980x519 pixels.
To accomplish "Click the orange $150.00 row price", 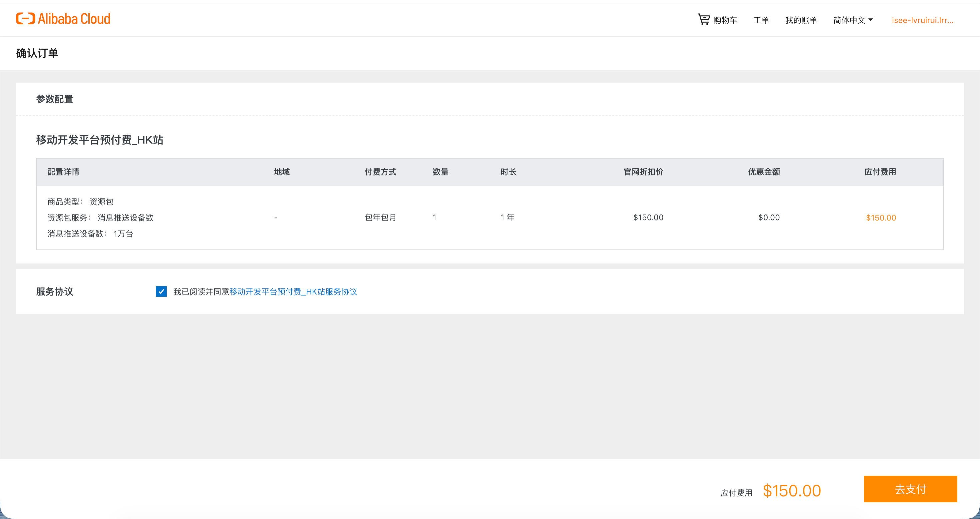I will tap(880, 218).
